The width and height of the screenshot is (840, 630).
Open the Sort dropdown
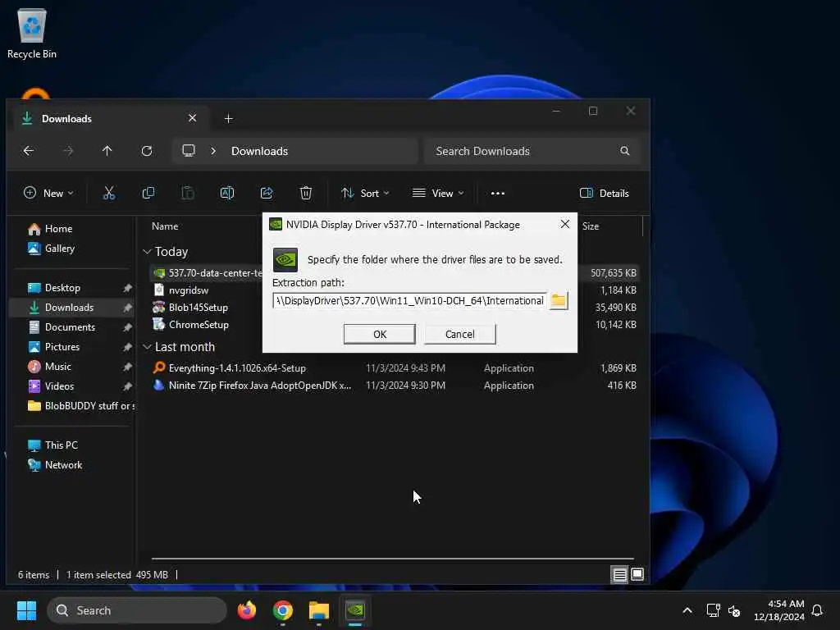(x=365, y=194)
